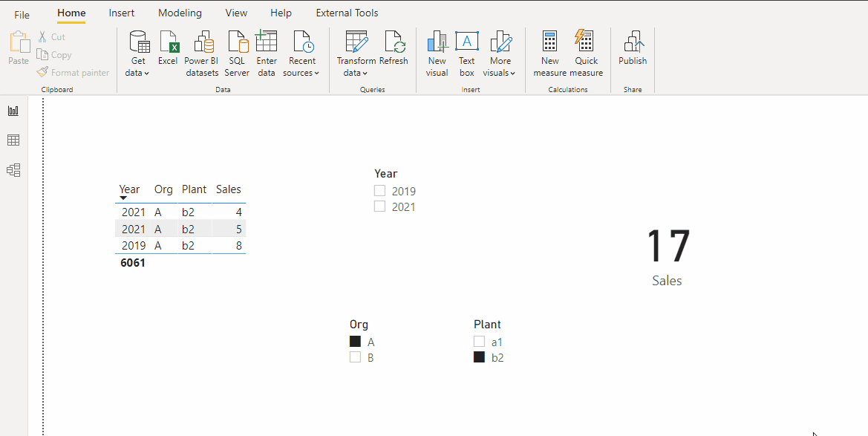Open the More visuals icon

(500, 42)
